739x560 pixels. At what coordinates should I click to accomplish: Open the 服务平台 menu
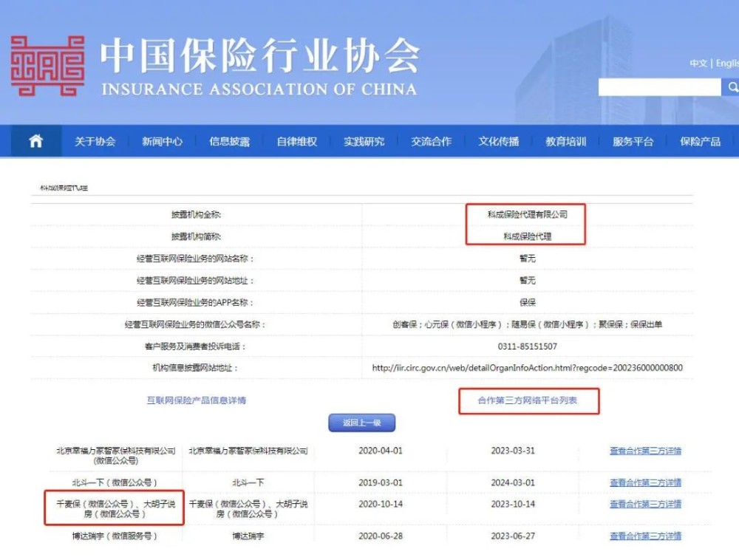coord(633,141)
